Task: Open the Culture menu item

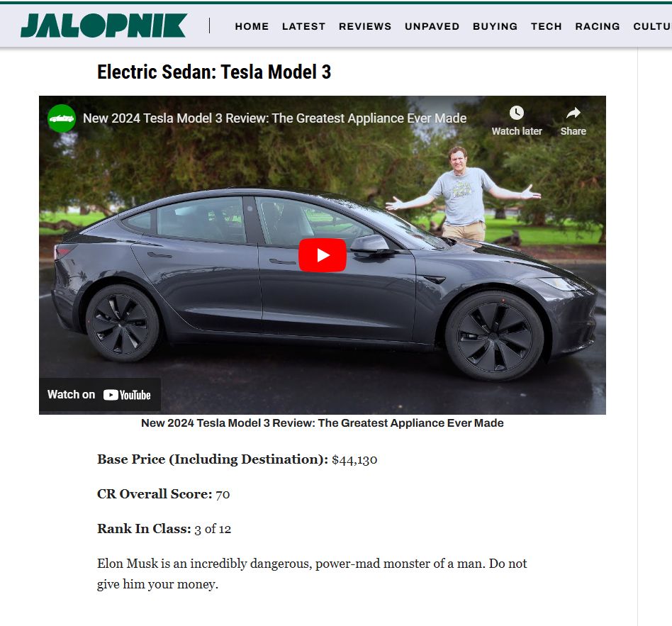Action: (x=652, y=26)
